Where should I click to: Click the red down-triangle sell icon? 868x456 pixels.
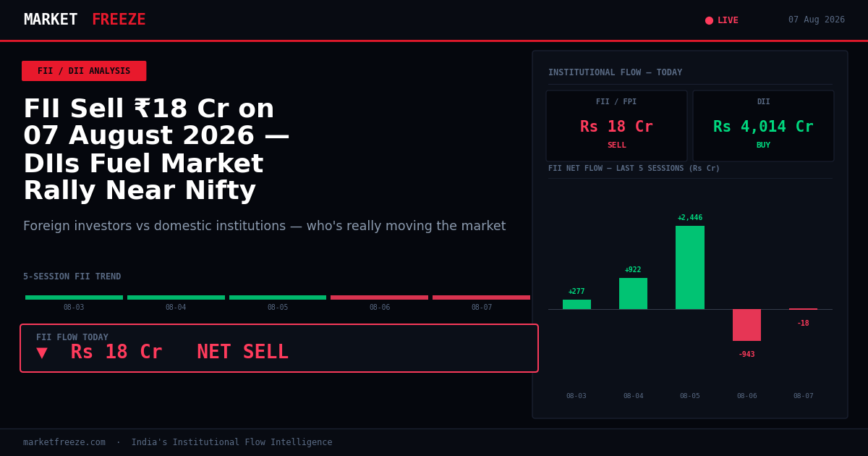tap(42, 353)
